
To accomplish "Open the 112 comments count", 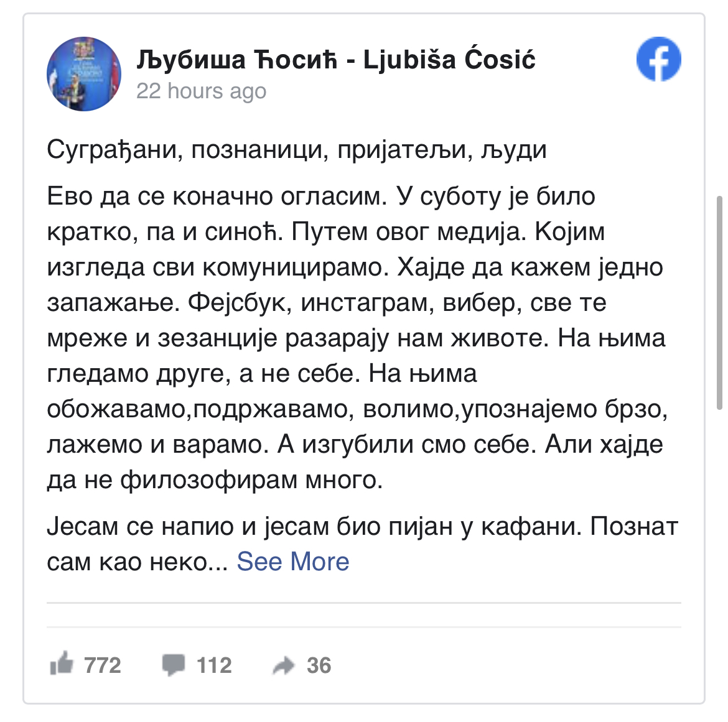I will click(214, 665).
